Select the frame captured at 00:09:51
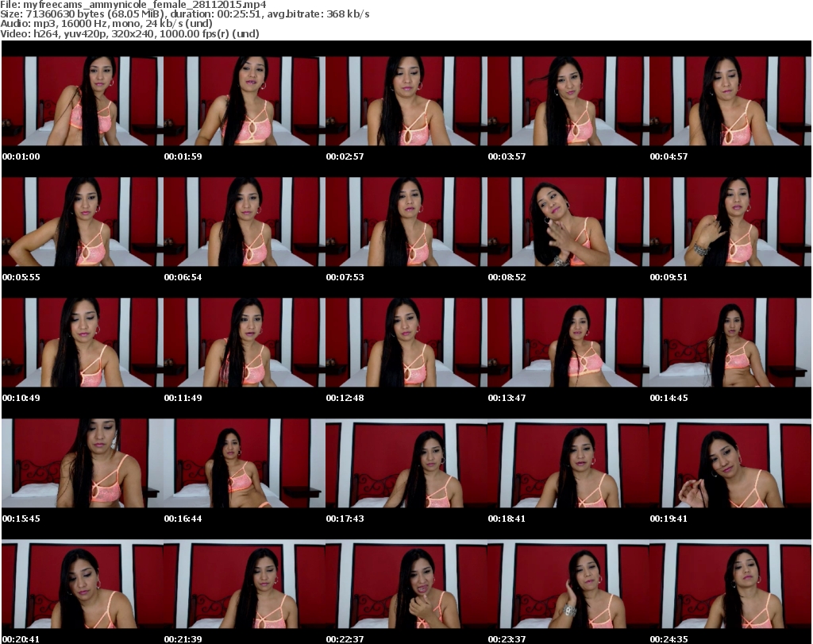Viewport: 813px width, 644px height. 730,222
